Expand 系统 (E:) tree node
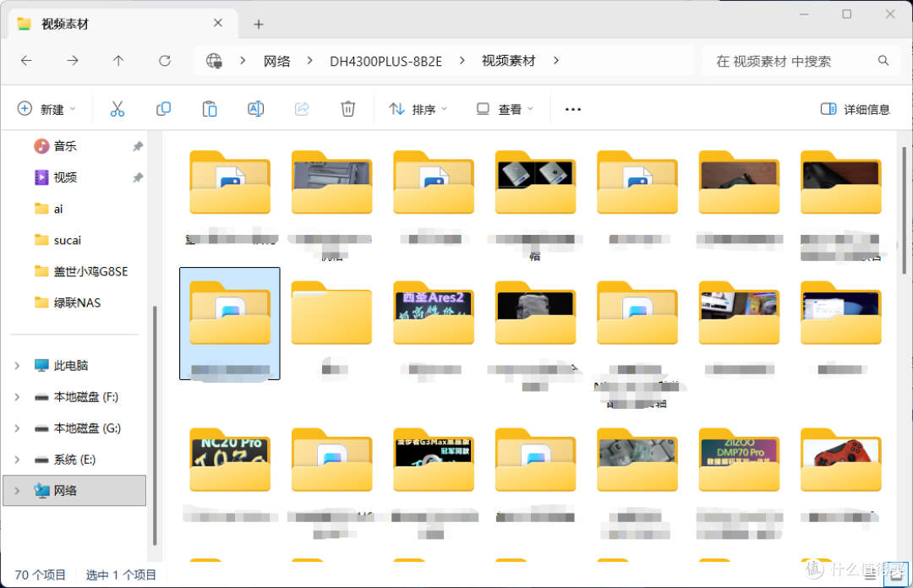 click(17, 460)
